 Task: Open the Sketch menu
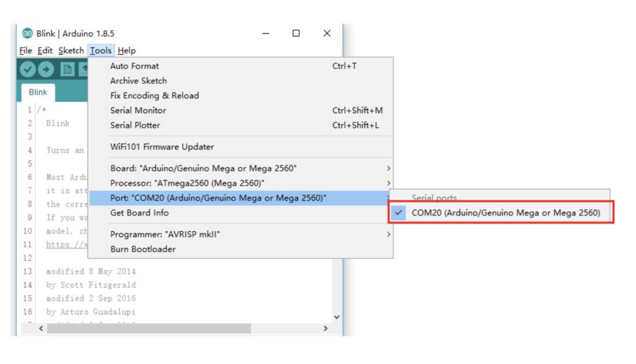[71, 50]
